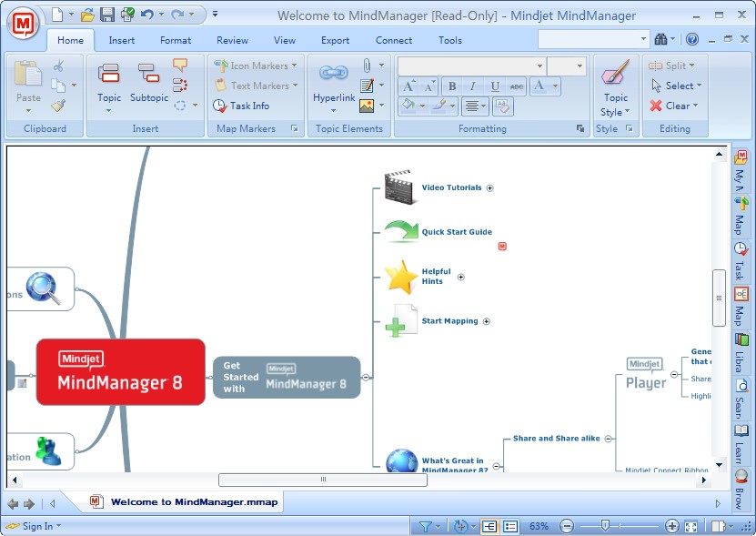This screenshot has height=536, width=756.
Task: Zoom out with the minus button
Action: coord(567,526)
